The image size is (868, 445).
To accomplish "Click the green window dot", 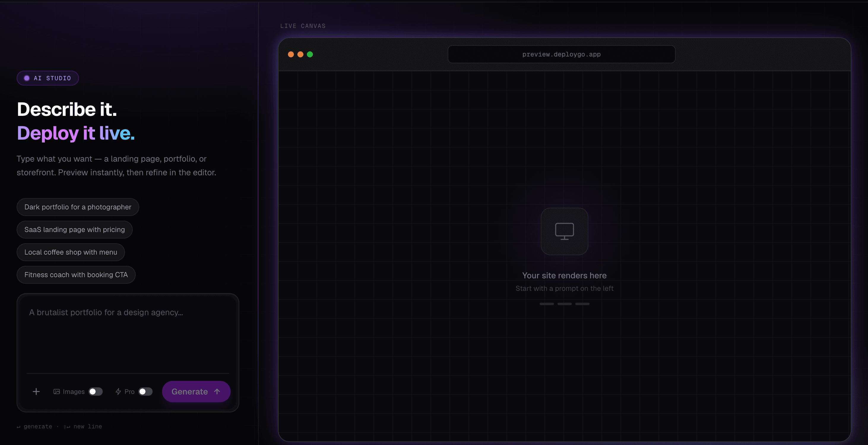I will point(310,54).
